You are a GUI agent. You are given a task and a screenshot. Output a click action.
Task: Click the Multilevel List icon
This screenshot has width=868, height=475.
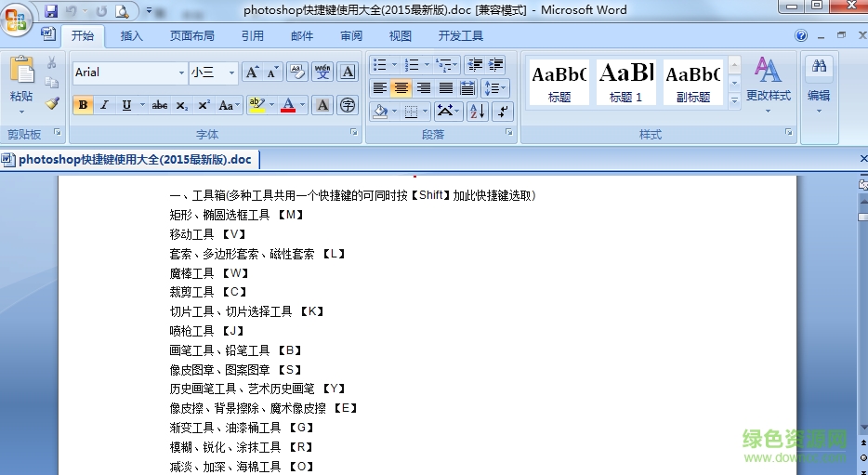[444, 65]
